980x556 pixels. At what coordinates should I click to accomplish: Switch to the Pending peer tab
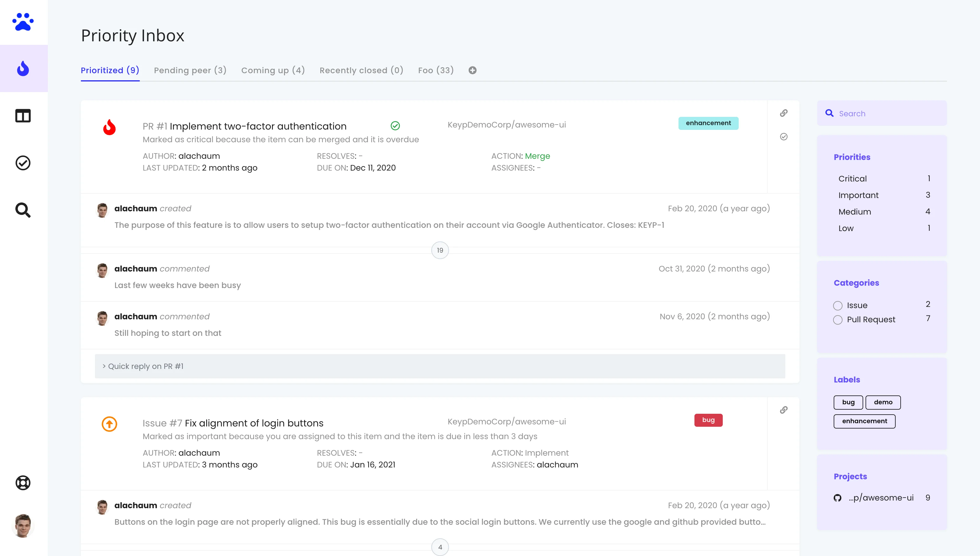tap(190, 70)
